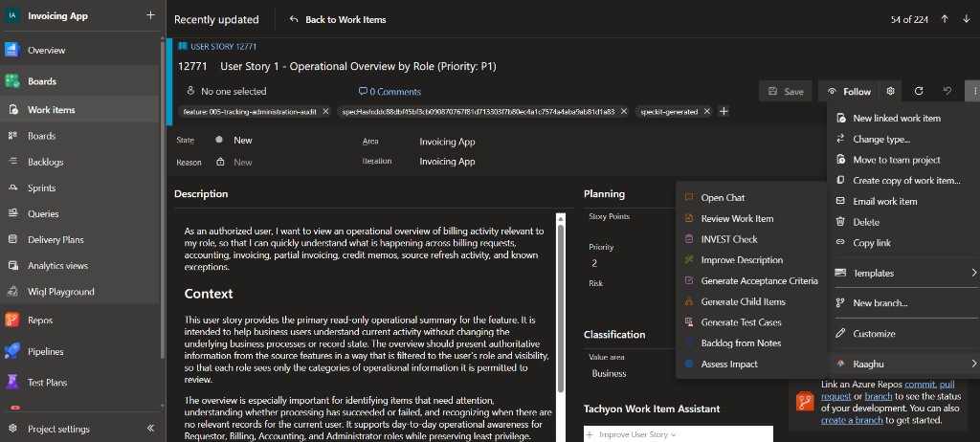Open Project settings
This screenshot has width=980, height=442.
58,429
